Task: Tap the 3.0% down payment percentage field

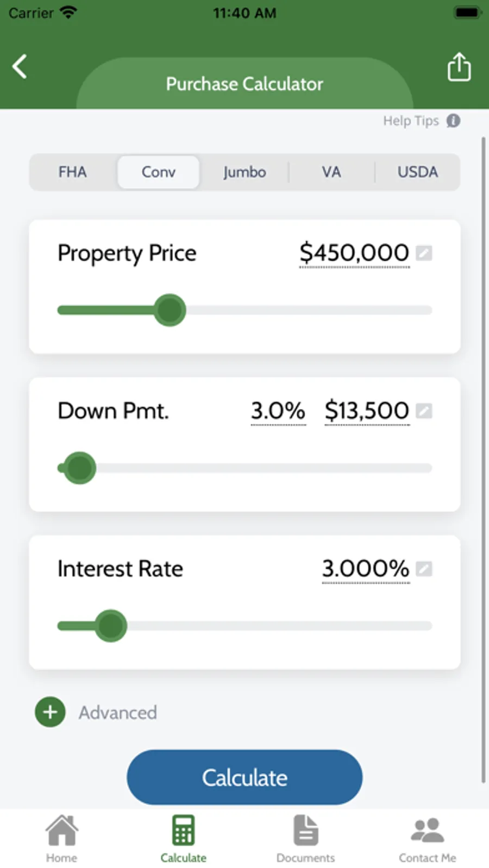Action: 278,411
